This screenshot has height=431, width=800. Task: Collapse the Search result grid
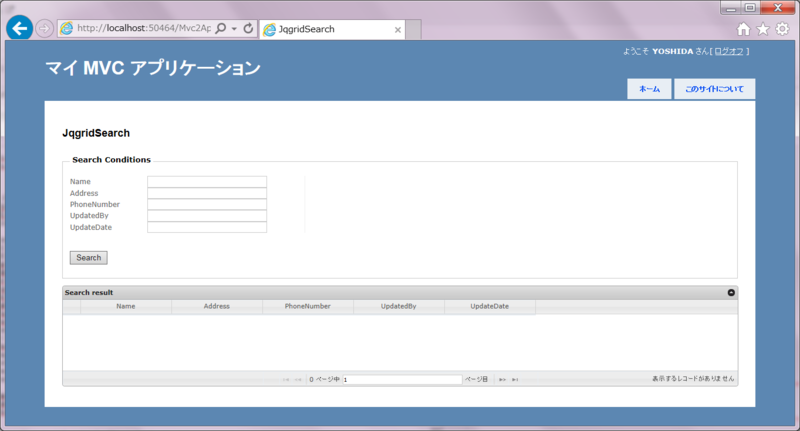click(731, 292)
